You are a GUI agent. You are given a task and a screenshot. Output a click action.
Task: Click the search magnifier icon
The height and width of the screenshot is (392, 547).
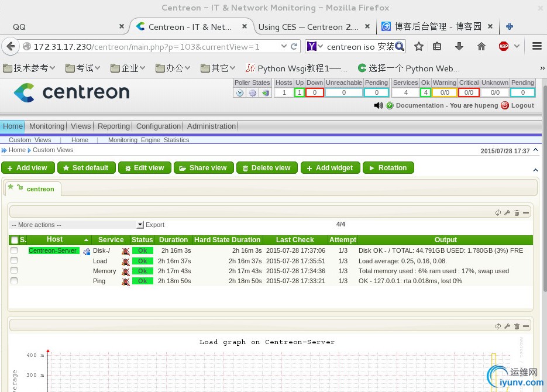tap(400, 46)
